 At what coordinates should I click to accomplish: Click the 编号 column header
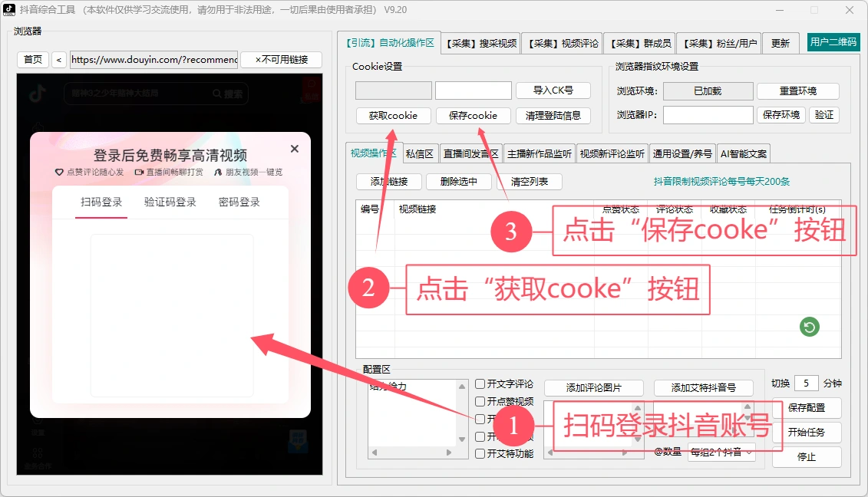pyautogui.click(x=370, y=209)
